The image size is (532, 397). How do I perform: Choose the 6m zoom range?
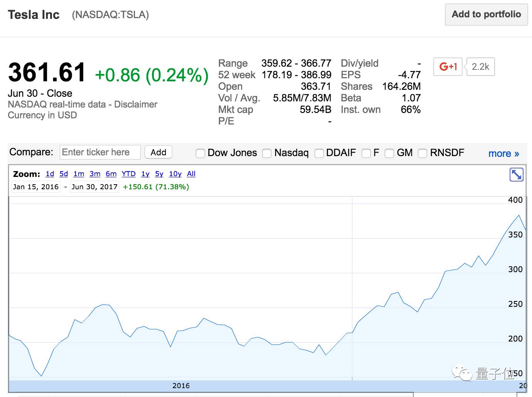click(111, 174)
